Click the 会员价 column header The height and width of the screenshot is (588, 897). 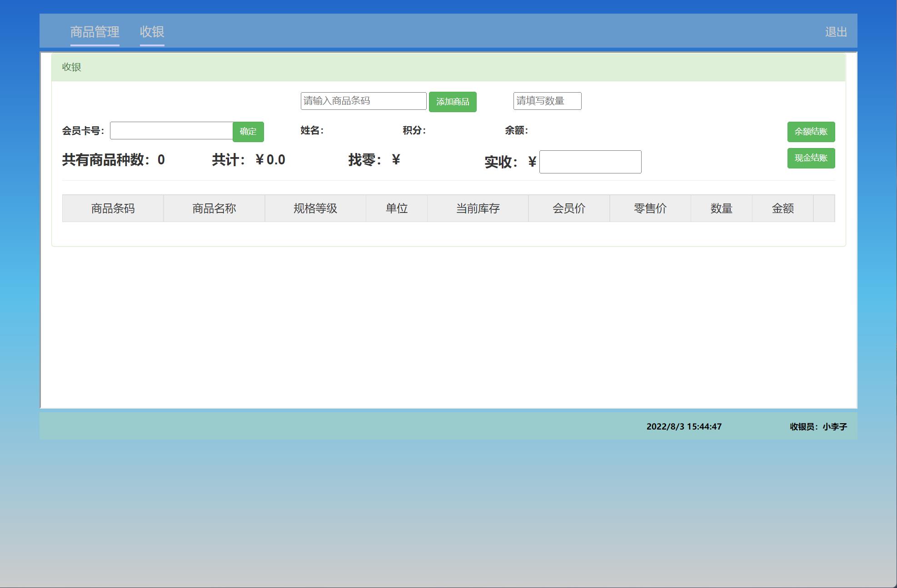click(x=568, y=208)
